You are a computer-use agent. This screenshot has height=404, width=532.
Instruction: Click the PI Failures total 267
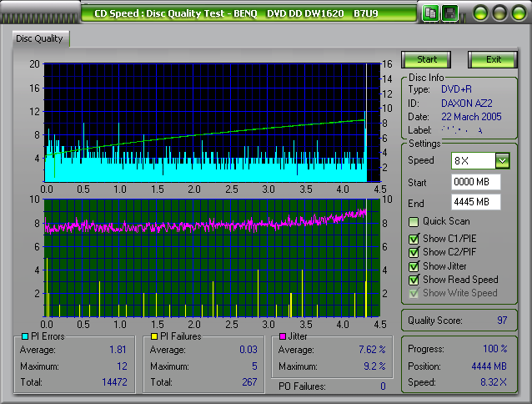tap(249, 382)
